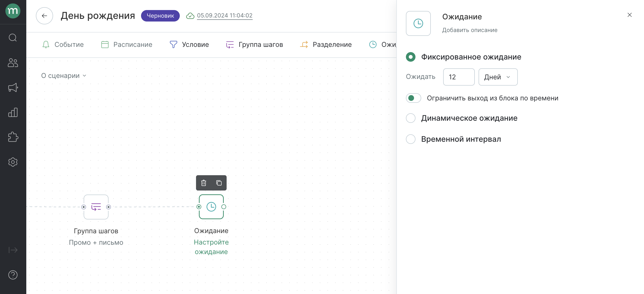Click the input connector of Группа шагов node

84,207
